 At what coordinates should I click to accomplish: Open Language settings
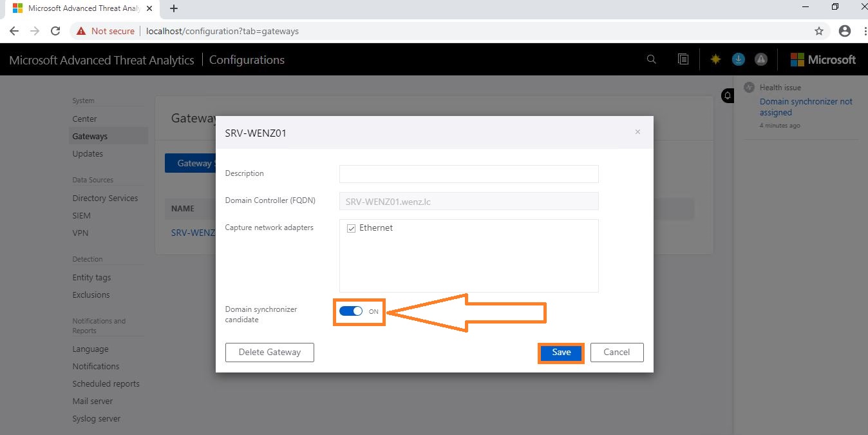pos(90,349)
